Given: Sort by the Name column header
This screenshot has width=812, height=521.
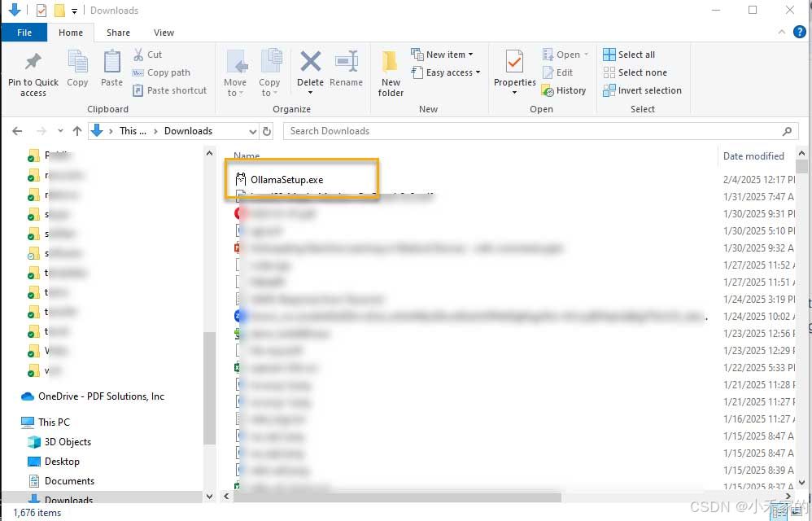Looking at the screenshot, I should pos(247,155).
